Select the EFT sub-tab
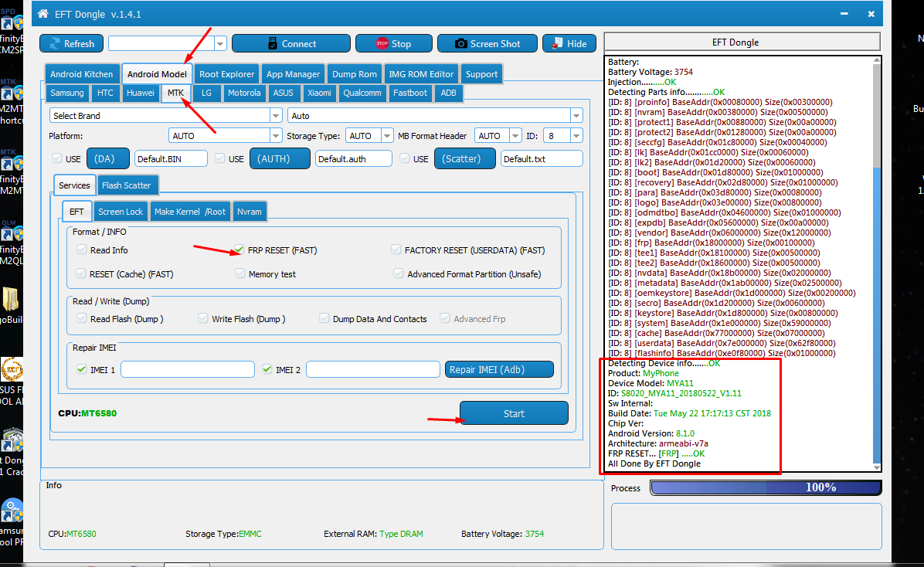This screenshot has height=567, width=924. click(76, 212)
